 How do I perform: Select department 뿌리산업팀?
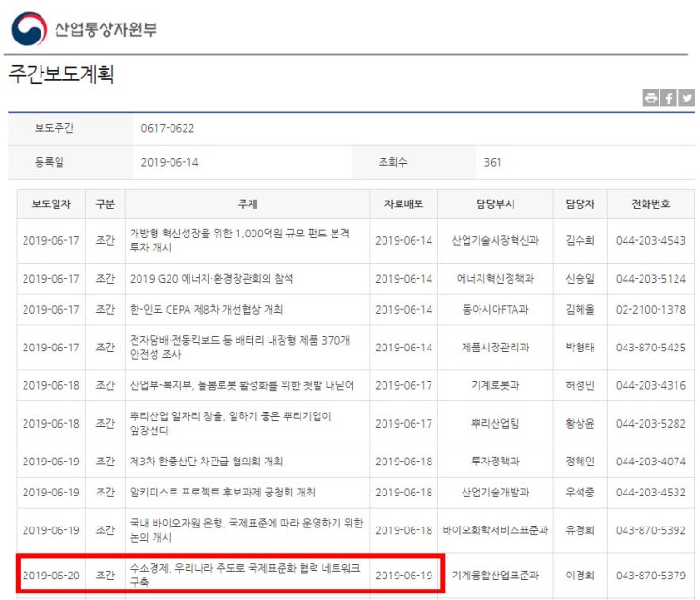pyautogui.click(x=496, y=423)
